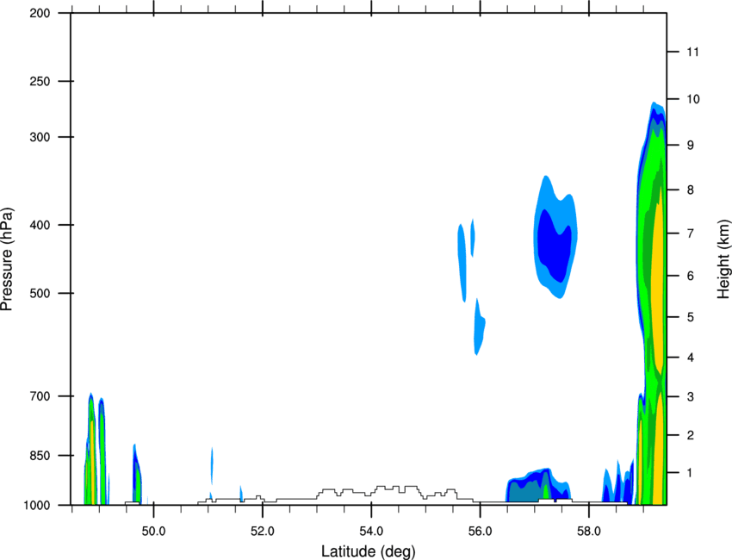Click the dark blue core of the 400 hPa cloud

pos(553,246)
